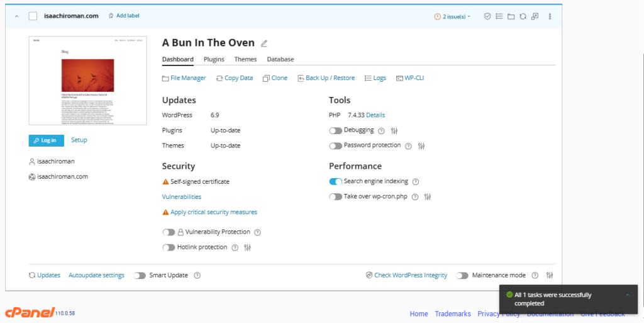
Task: Click the website preview thumbnail
Action: 88,81
